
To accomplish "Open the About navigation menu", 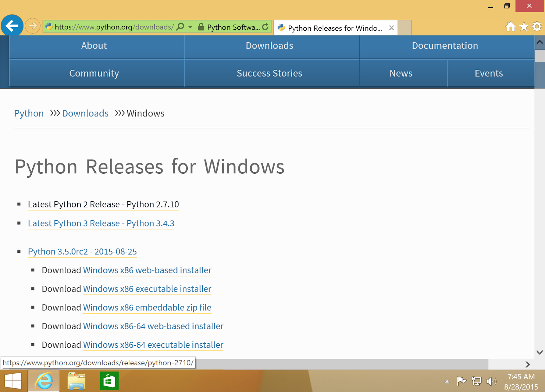I will pyautogui.click(x=94, y=46).
